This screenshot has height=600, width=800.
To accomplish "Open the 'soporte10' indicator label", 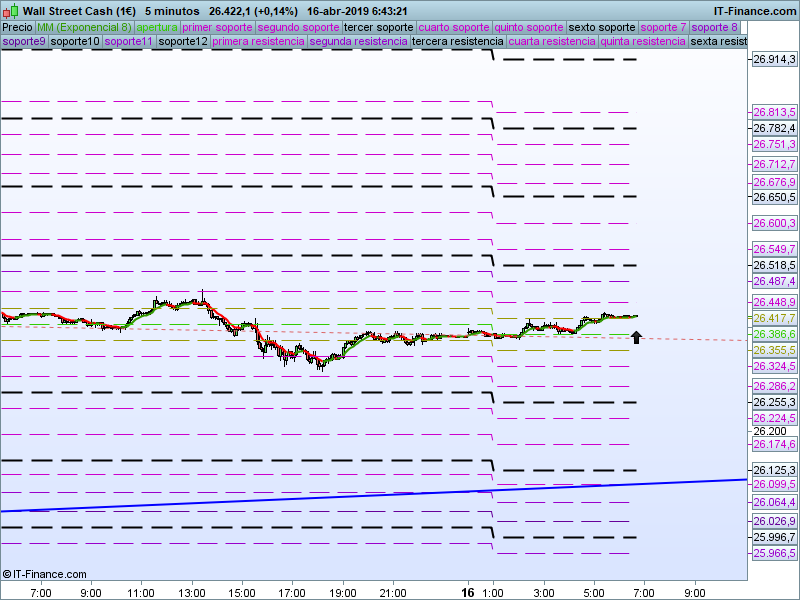I will tap(75, 42).
